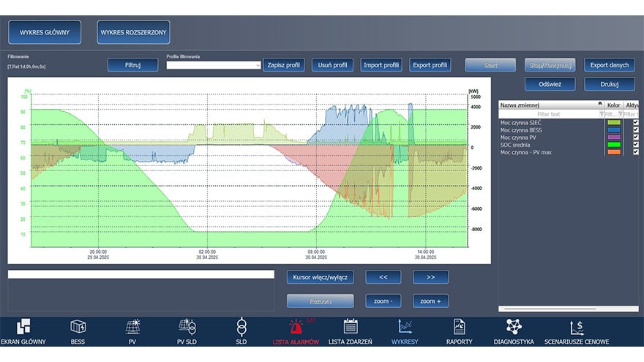Toggle the Moc czynna PV active checkbox
Image resolution: width=644 pixels, height=362 pixels.
(635, 137)
